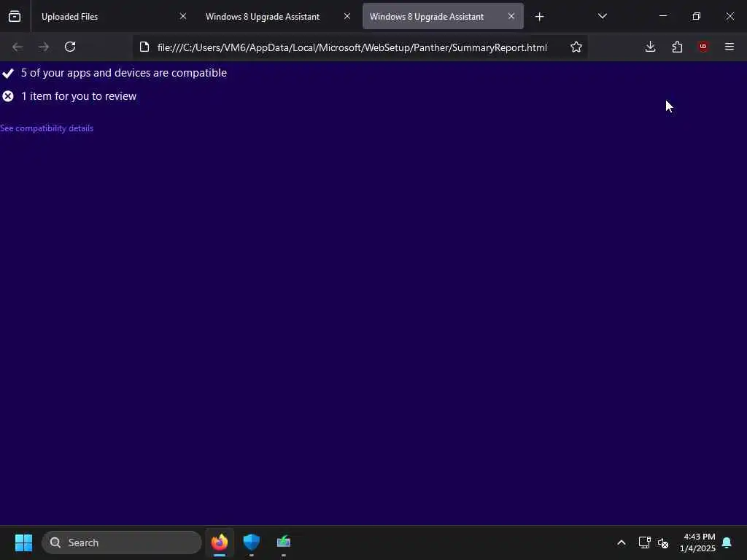The height and width of the screenshot is (560, 747).
Task: Open Firefox from the taskbar
Action: pos(220,542)
